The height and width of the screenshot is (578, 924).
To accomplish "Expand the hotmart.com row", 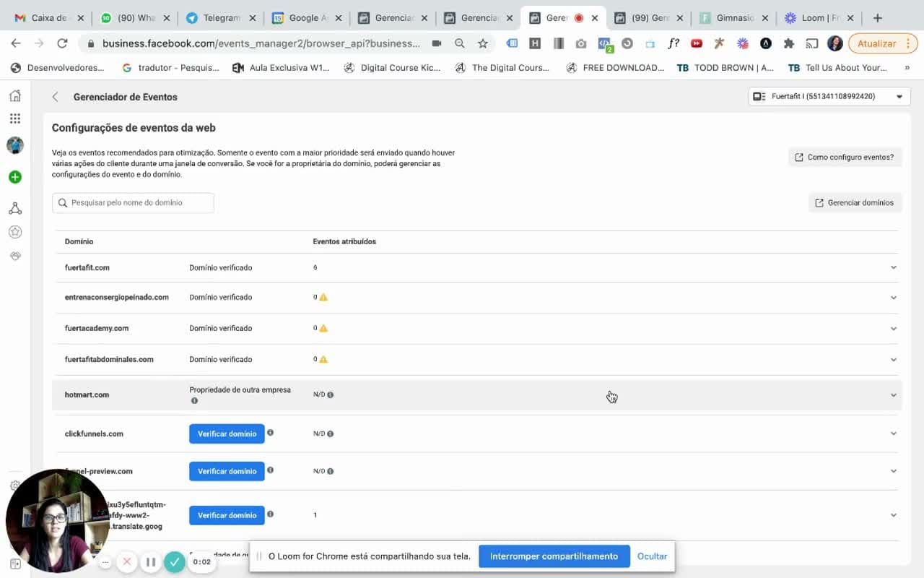I will [x=894, y=395].
